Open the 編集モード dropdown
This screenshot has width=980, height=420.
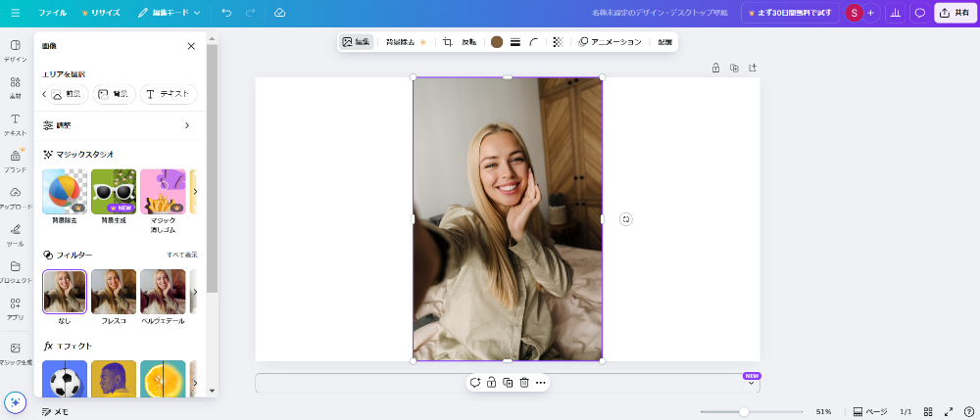point(169,13)
